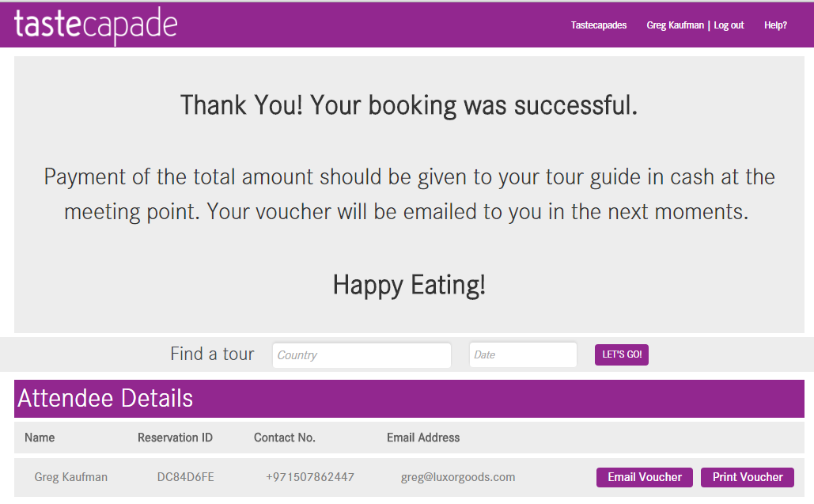Click the Reservation ID column header
814x504 pixels.
[175, 438]
